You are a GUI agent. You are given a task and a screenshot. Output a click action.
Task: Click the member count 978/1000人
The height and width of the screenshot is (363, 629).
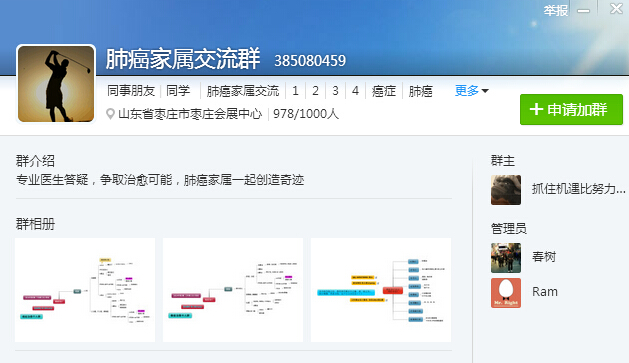(x=306, y=114)
